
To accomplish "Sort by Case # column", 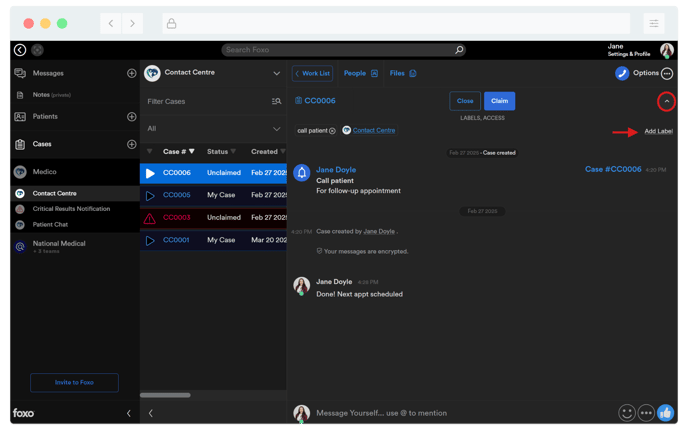I will coord(179,151).
